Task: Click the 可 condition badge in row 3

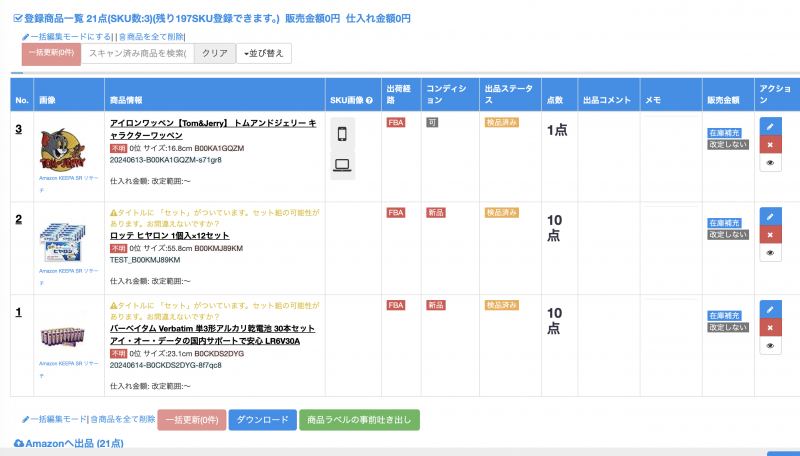Action: pyautogui.click(x=432, y=122)
